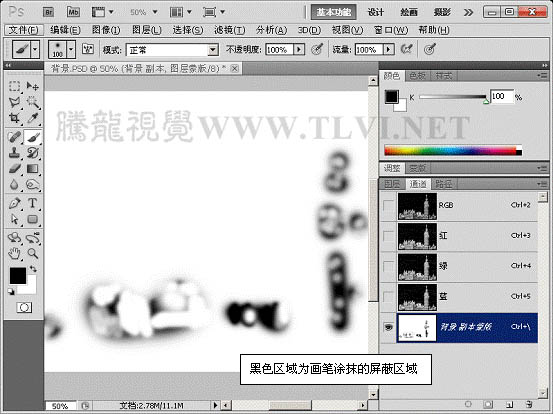Select the History Brush tool

[x=32, y=153]
